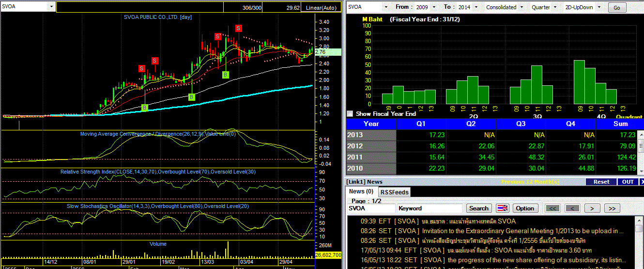Image resolution: width=644 pixels, height=269 pixels.
Task: Click the tallest 3Q bar for year 11
Action: click(x=537, y=85)
